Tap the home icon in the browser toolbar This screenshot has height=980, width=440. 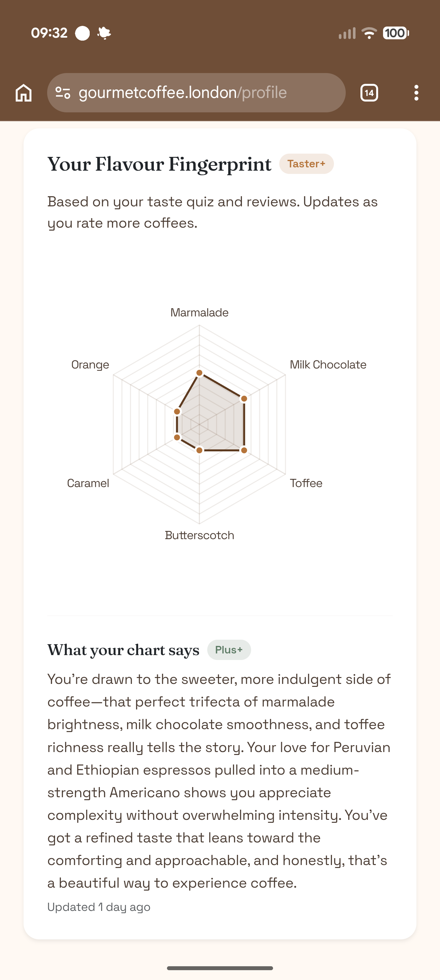coord(24,92)
